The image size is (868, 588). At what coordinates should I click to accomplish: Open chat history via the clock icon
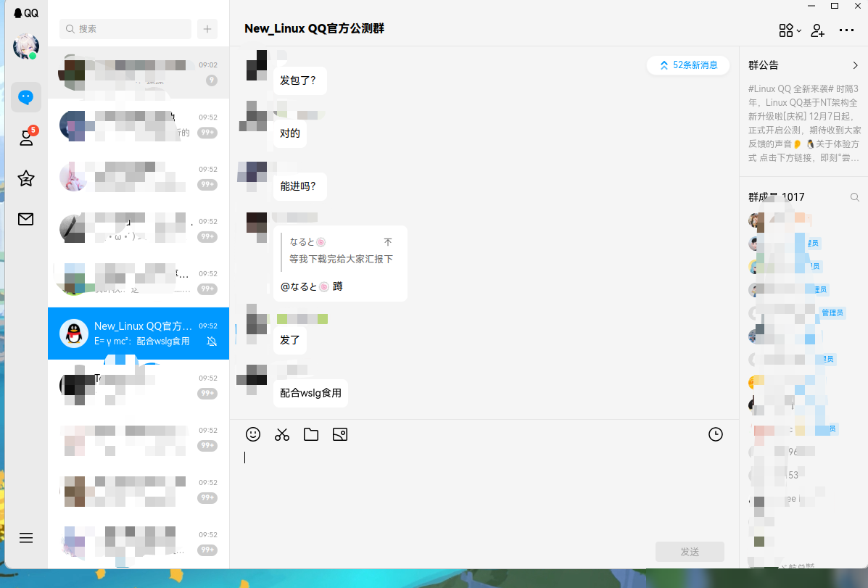(716, 434)
